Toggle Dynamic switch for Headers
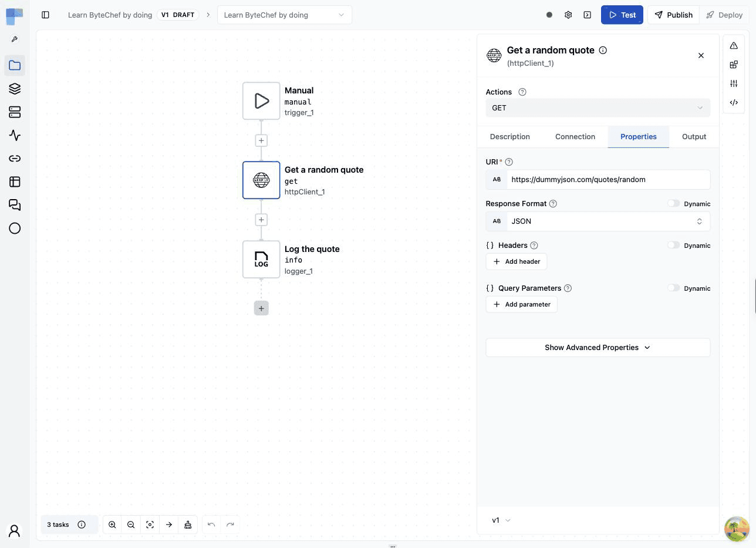The image size is (756, 548). click(673, 245)
